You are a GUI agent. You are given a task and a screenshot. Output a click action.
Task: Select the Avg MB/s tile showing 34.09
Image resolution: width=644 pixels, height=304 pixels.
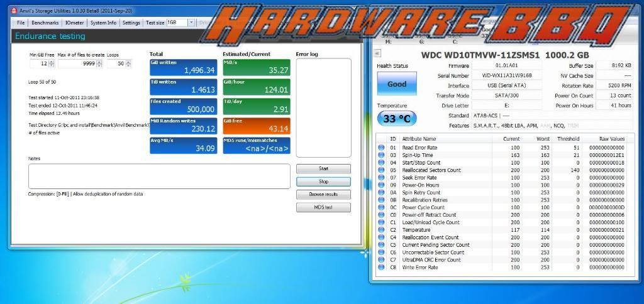tap(183, 146)
